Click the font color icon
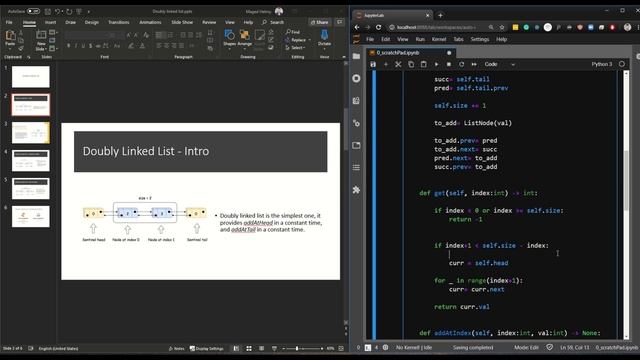 point(142,46)
